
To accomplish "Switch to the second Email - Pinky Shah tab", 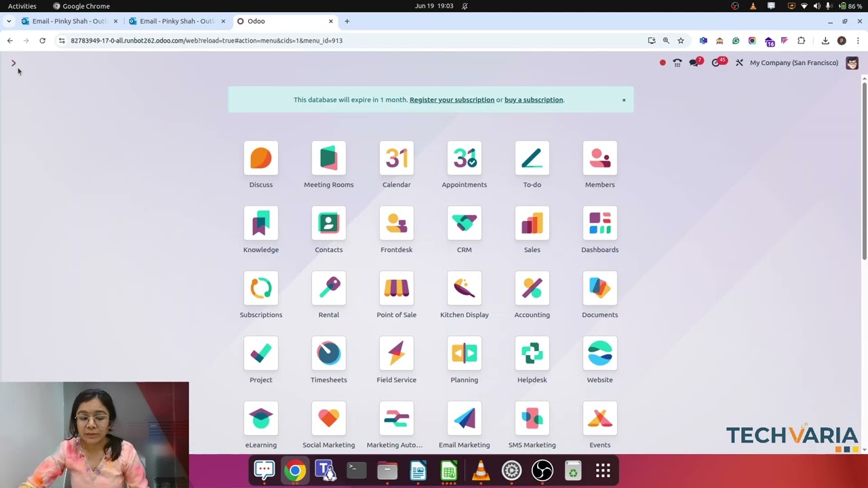I will pos(178,21).
